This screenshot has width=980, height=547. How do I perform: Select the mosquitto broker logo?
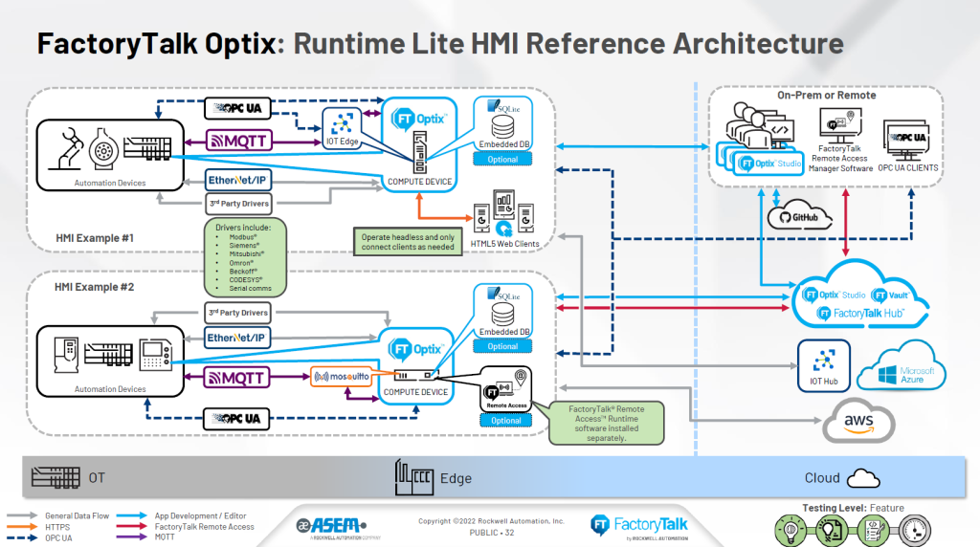coord(342,377)
